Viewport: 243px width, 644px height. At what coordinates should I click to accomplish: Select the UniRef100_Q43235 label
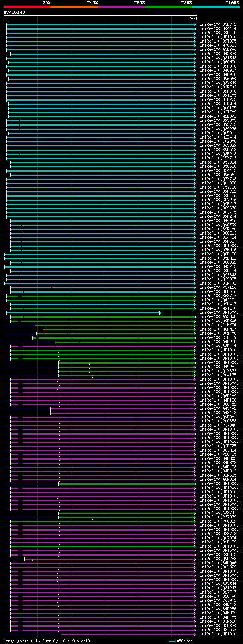[x=218, y=266]
